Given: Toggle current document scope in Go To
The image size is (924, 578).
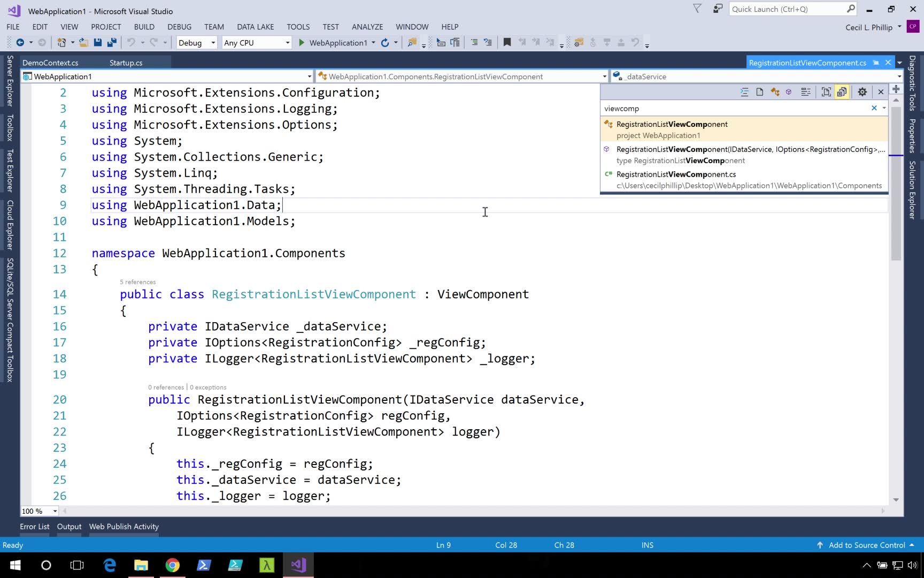Looking at the screenshot, I should [826, 92].
